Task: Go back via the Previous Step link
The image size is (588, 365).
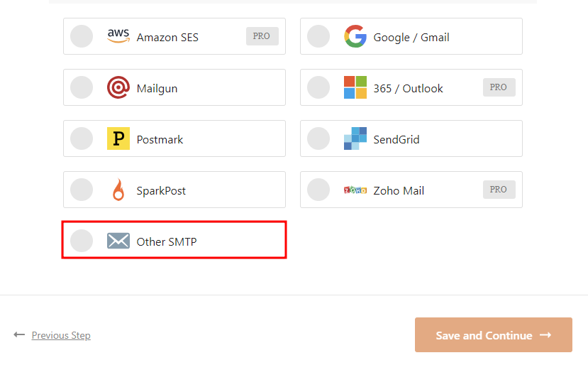Action: (60, 335)
